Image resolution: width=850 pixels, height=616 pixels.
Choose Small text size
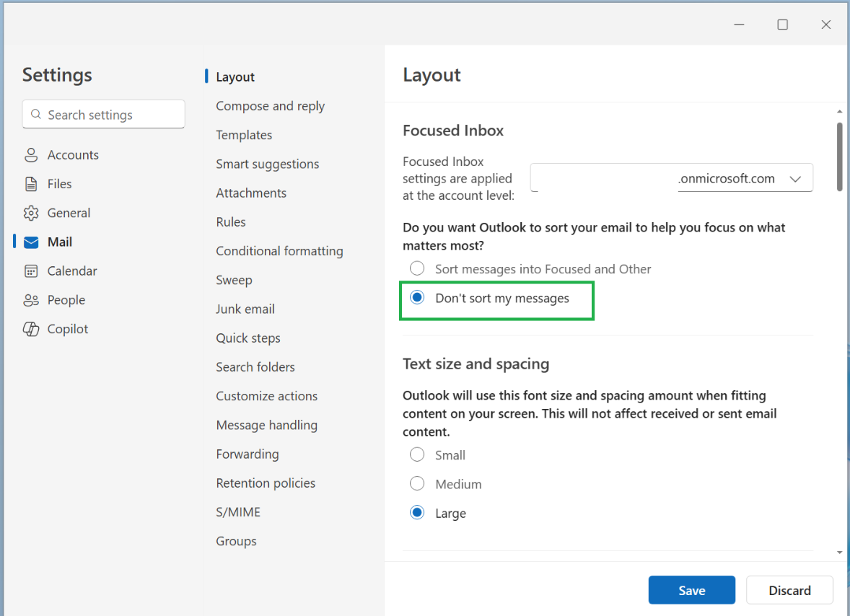click(417, 454)
